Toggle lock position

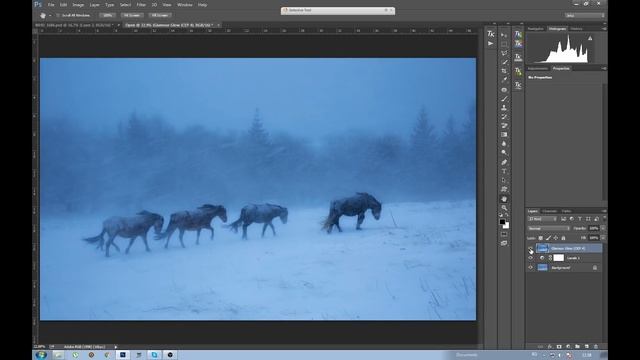556,238
